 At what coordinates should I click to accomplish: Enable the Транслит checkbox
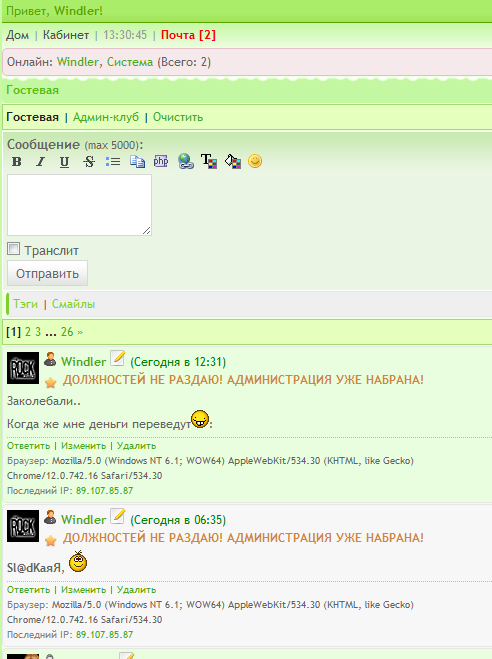click(x=13, y=249)
